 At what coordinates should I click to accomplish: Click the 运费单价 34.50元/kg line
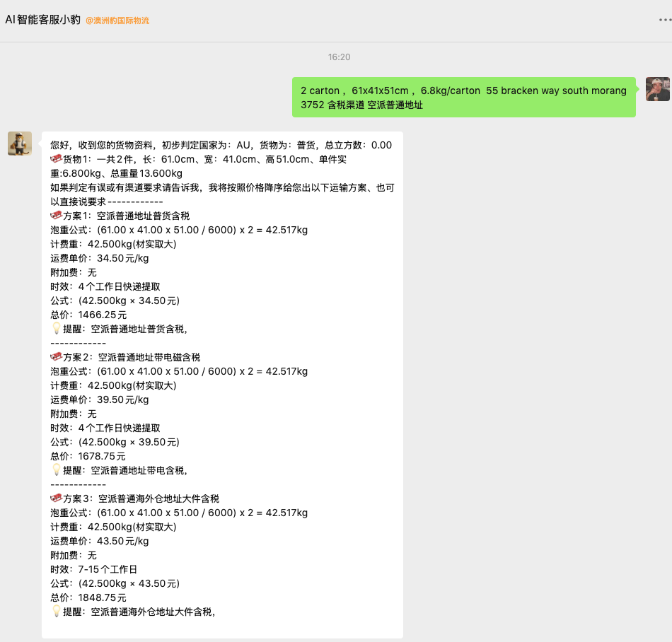point(100,258)
